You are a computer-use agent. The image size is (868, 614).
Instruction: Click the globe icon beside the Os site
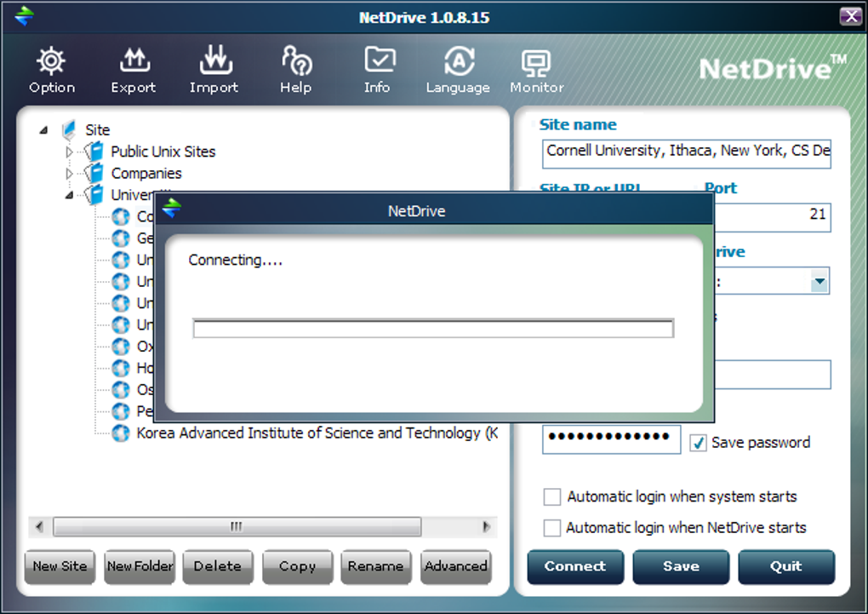[121, 389]
